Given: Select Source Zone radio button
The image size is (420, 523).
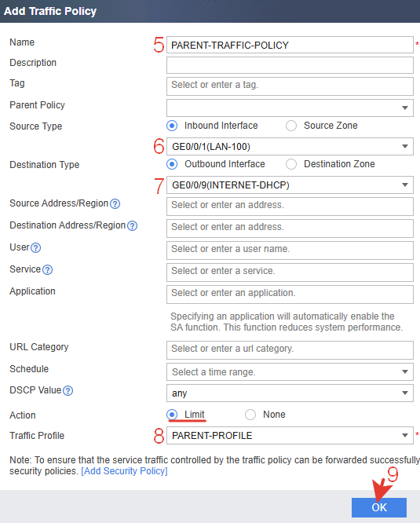Looking at the screenshot, I should 291,126.
